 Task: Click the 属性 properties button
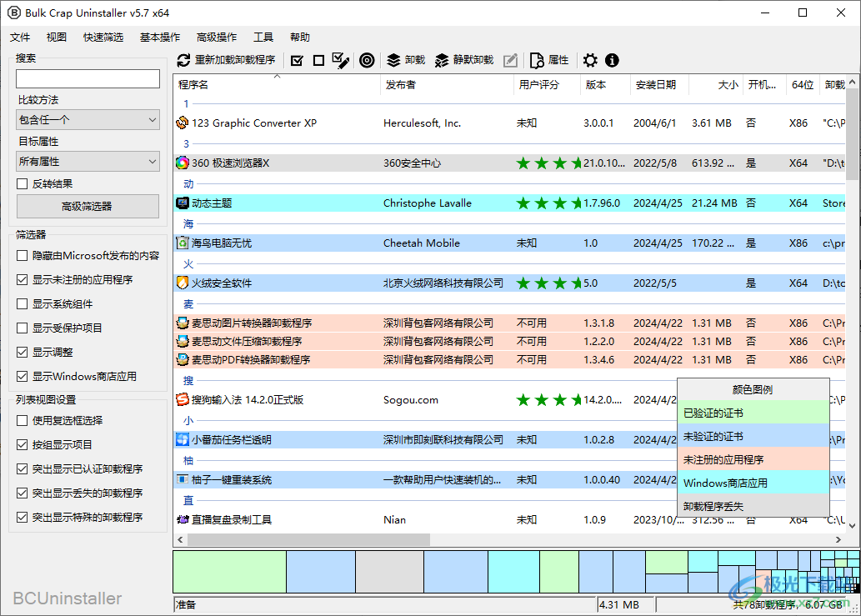coord(548,60)
